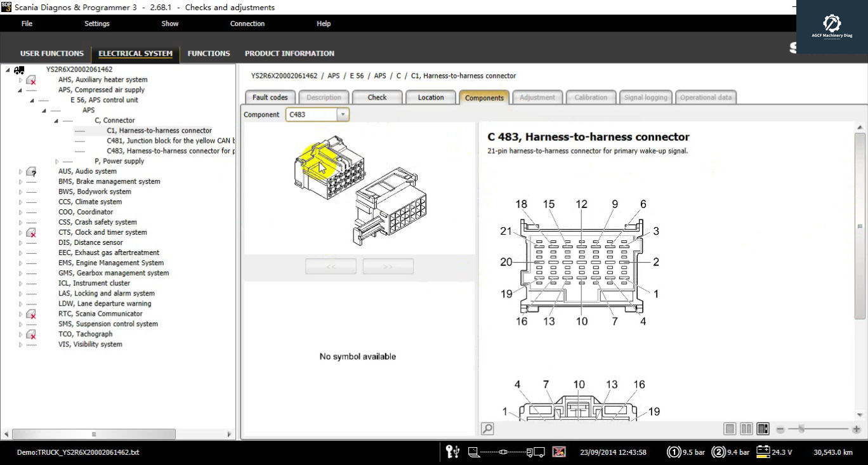Viewport: 868px width, 465px height.
Task: Expand the P, Power supply node
Action: point(57,161)
